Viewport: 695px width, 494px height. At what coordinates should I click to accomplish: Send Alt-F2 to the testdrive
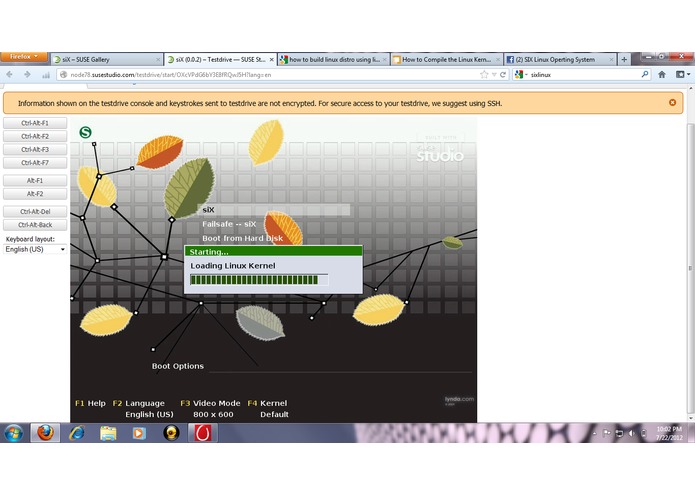pyautogui.click(x=35, y=194)
